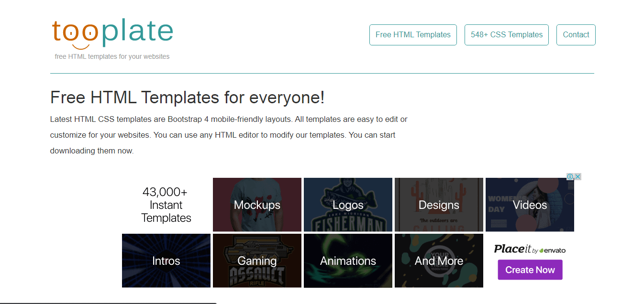The height and width of the screenshot is (304, 644).
Task: Open the Videos category tile
Action: coord(530,205)
